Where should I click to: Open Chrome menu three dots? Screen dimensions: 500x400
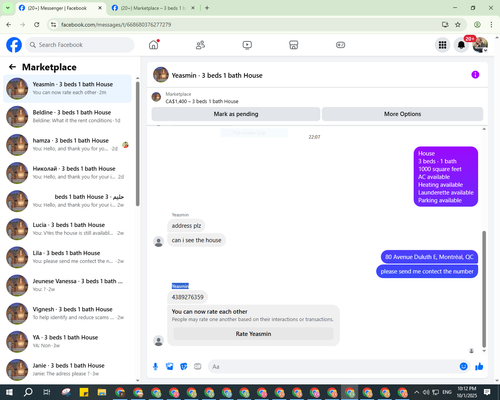pyautogui.click(x=491, y=25)
